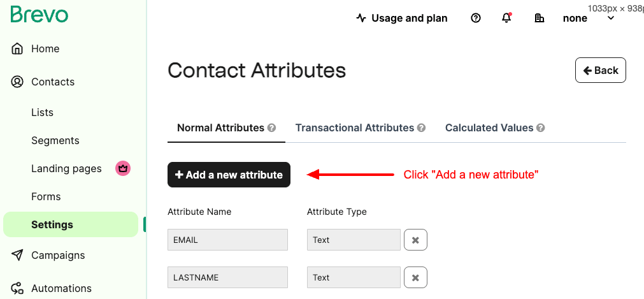Screen dimensions: 644x299
Task: Open Usage and plan
Action: (x=402, y=18)
